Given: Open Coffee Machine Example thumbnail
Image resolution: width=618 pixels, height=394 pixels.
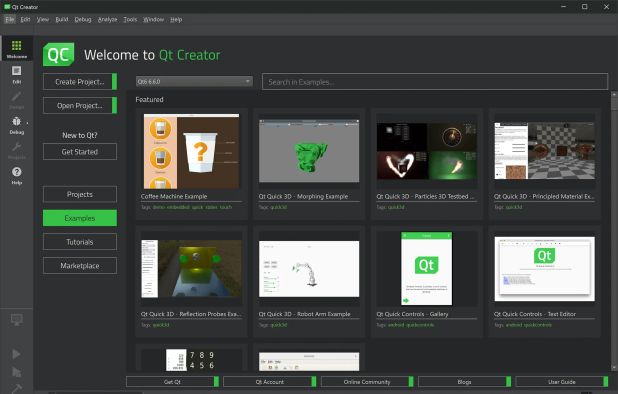Looking at the screenshot, I should coord(192,151).
